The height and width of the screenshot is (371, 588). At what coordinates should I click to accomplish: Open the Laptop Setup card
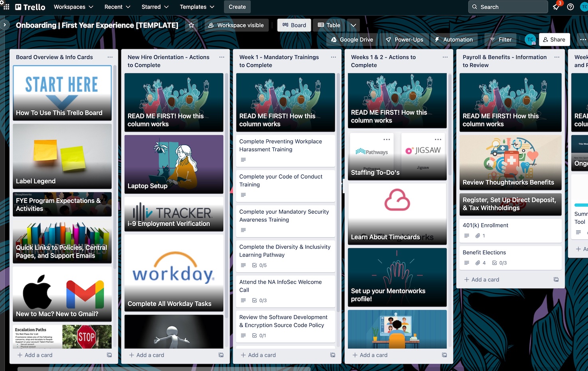[x=174, y=164]
